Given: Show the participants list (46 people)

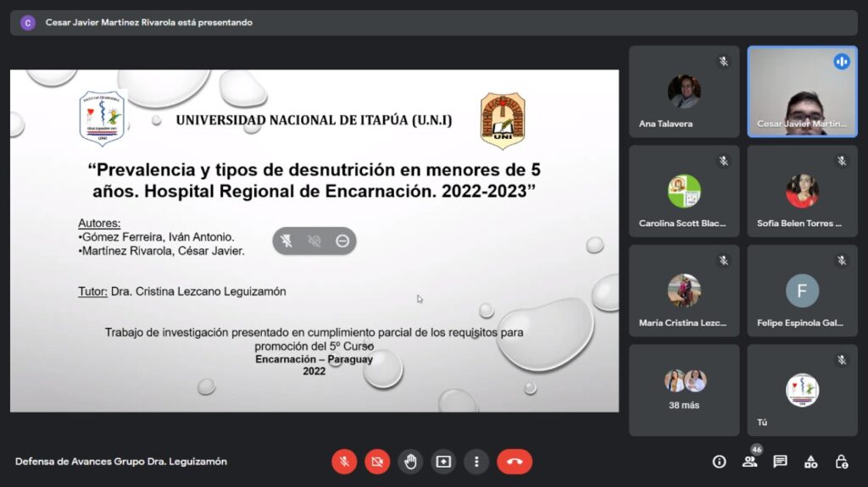Looking at the screenshot, I should click(x=749, y=462).
